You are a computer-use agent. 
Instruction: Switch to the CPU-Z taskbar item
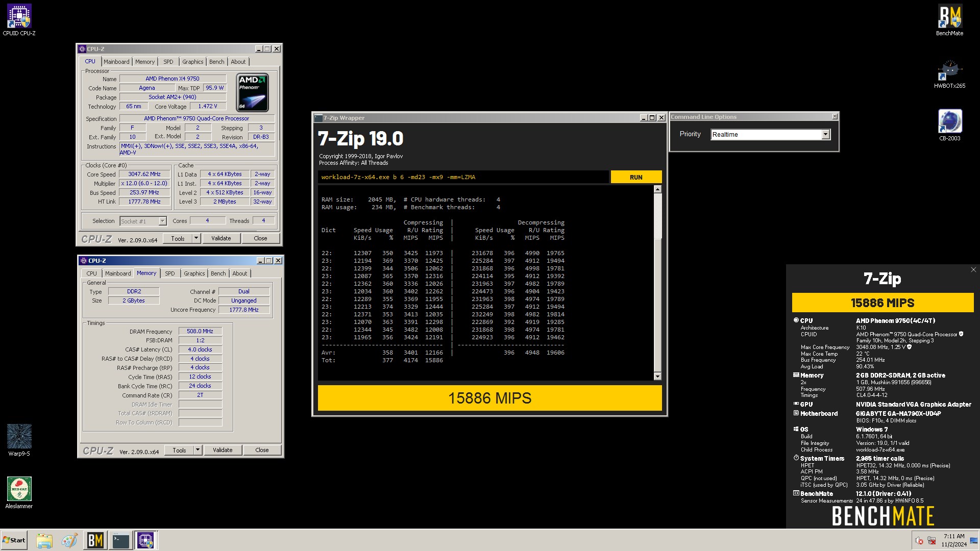point(145,540)
